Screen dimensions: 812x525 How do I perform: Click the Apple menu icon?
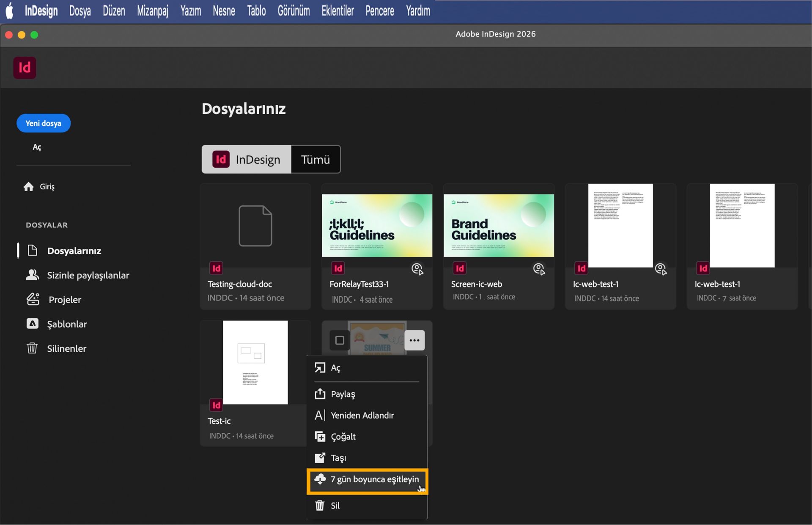click(x=9, y=11)
